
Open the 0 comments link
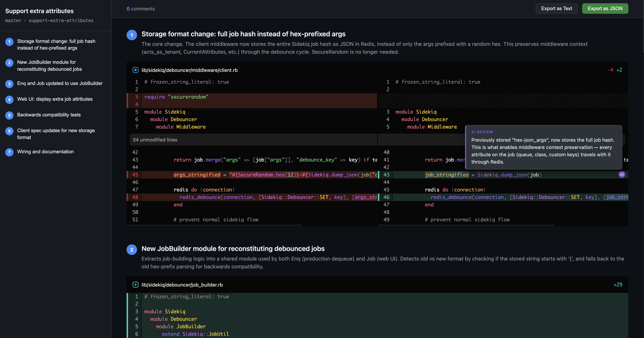[140, 9]
